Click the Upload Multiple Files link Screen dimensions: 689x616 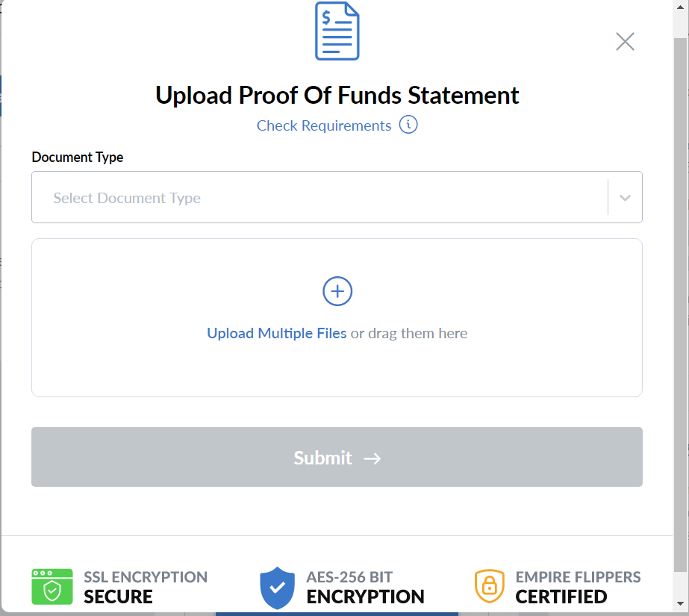coord(276,333)
